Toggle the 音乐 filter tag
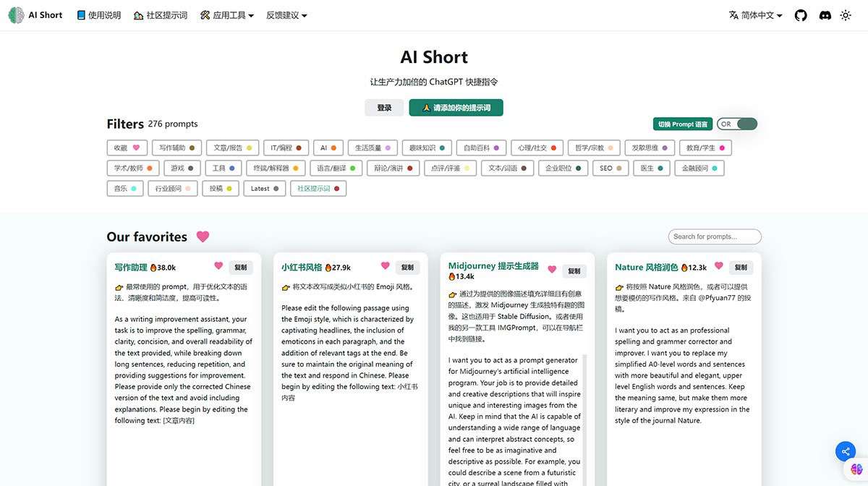The image size is (868, 486). tap(124, 188)
